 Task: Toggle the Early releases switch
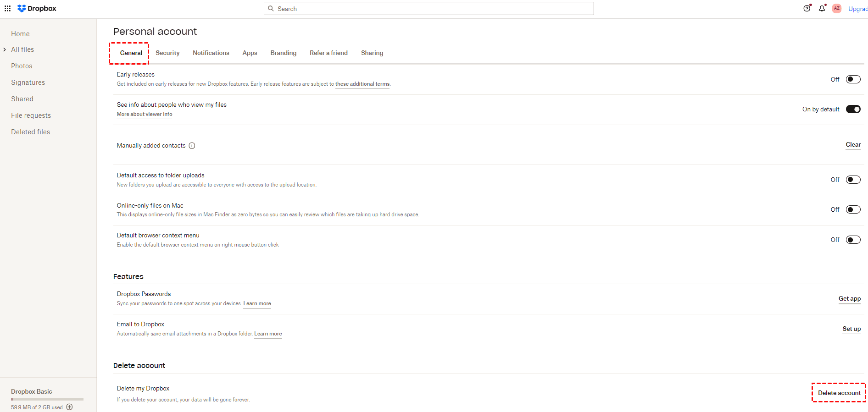click(853, 79)
